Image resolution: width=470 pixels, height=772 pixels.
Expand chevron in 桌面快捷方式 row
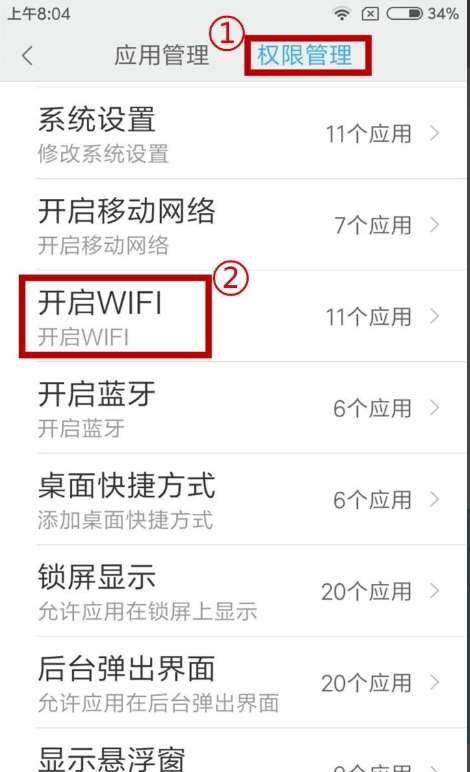pyautogui.click(x=434, y=500)
